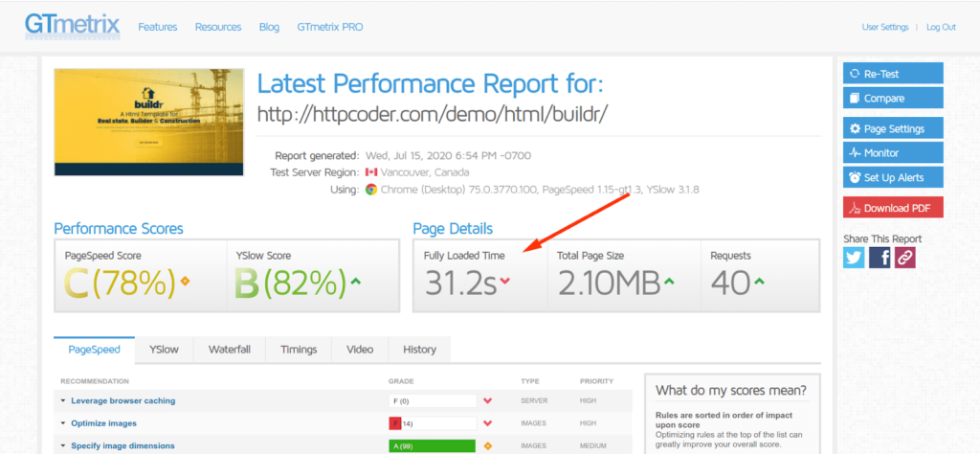Click the Performance Scores heading

[119, 228]
